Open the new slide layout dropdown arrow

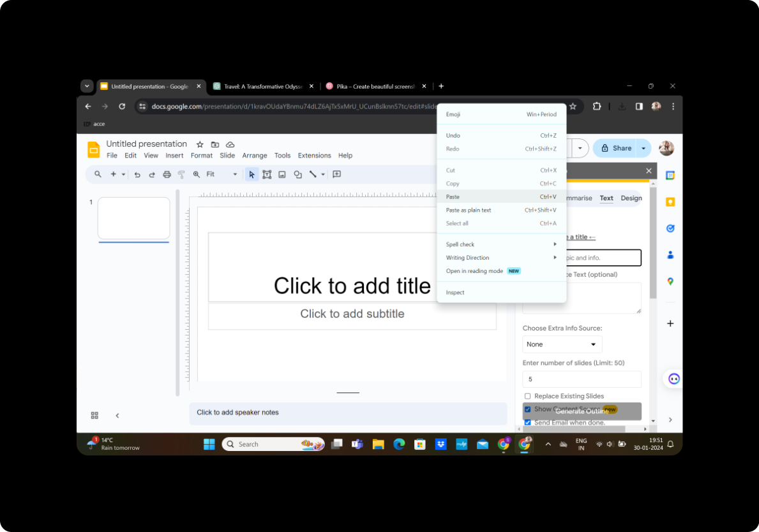click(123, 175)
